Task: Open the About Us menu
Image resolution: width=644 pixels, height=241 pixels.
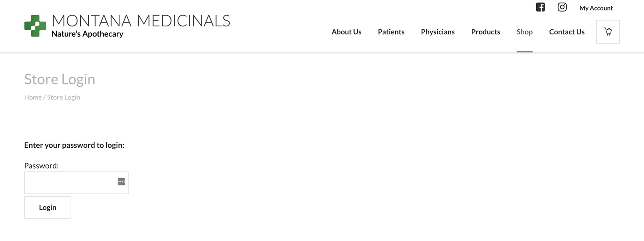Action: tap(346, 32)
